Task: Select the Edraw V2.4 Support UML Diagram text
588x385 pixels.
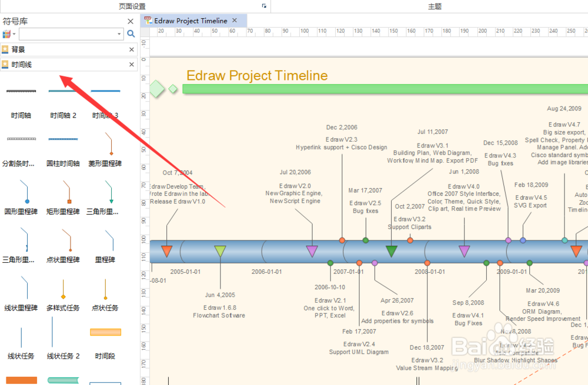Action: pyautogui.click(x=359, y=348)
